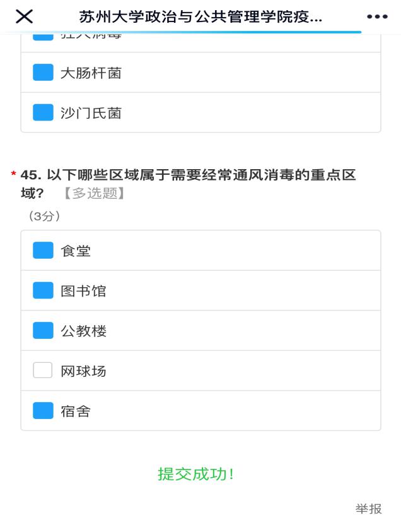Viewport: 401px width, 532px height.
Task: Untick the 公教楼 checkbox
Action: pyautogui.click(x=43, y=330)
